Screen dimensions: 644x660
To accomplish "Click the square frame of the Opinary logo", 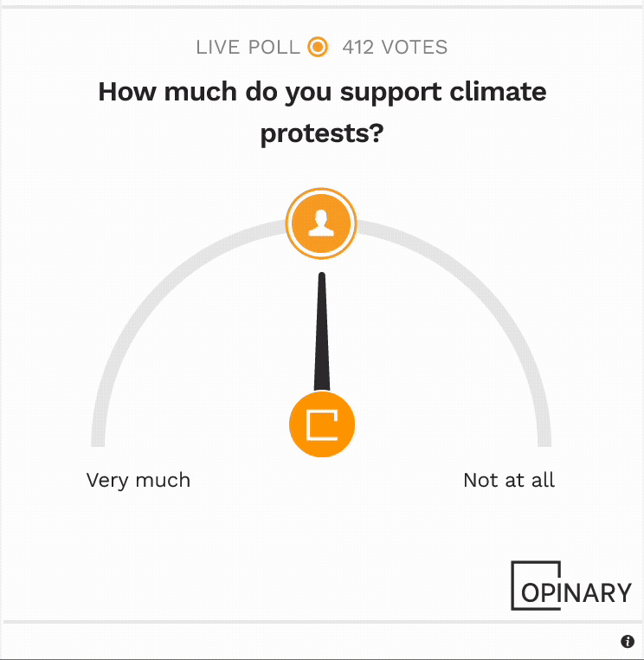I will (x=536, y=586).
